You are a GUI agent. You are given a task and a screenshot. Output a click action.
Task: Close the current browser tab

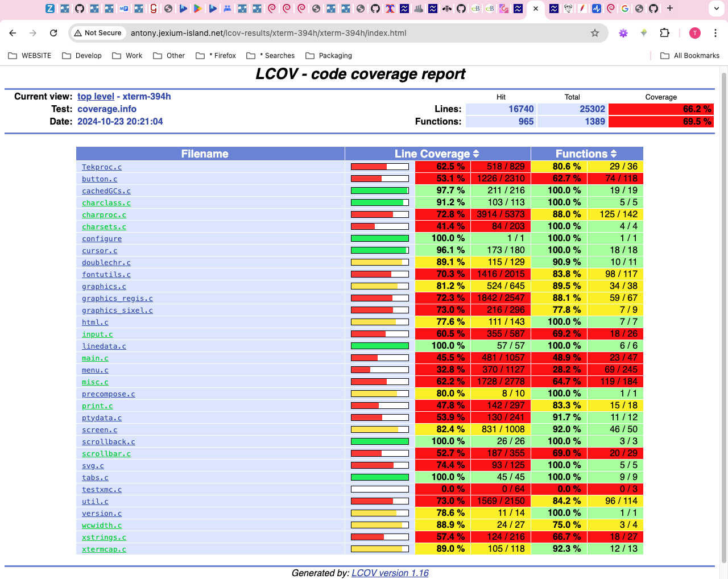[536, 9]
